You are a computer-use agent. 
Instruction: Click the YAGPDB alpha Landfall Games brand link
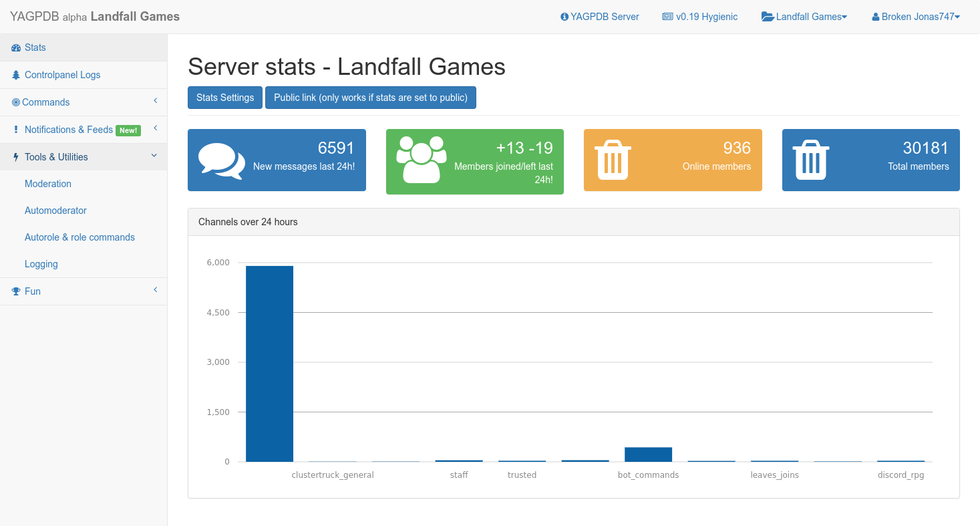(95, 17)
